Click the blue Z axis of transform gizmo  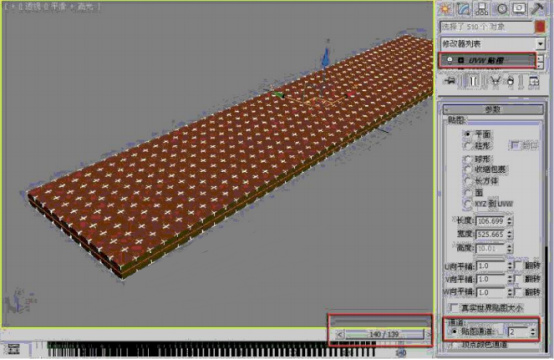tap(326, 57)
